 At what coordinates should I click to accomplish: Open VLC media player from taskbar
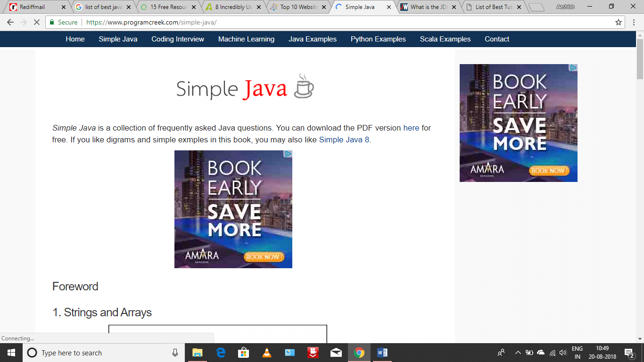point(266,353)
